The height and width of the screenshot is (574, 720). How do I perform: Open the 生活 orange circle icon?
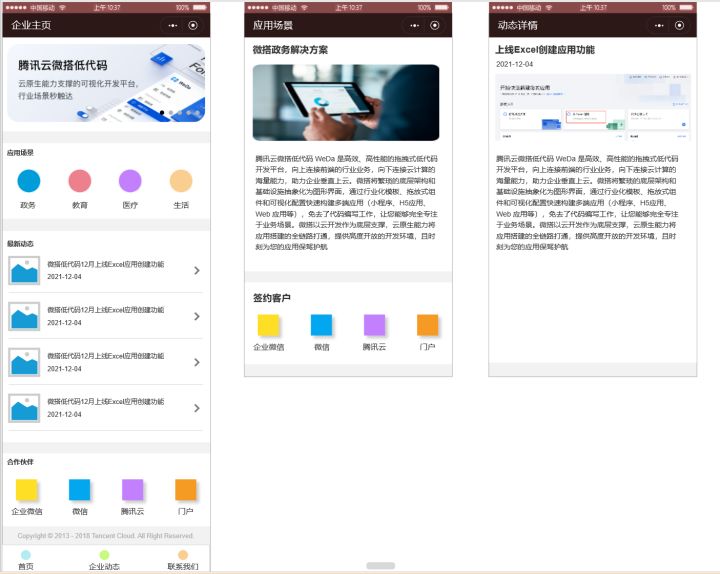181,180
